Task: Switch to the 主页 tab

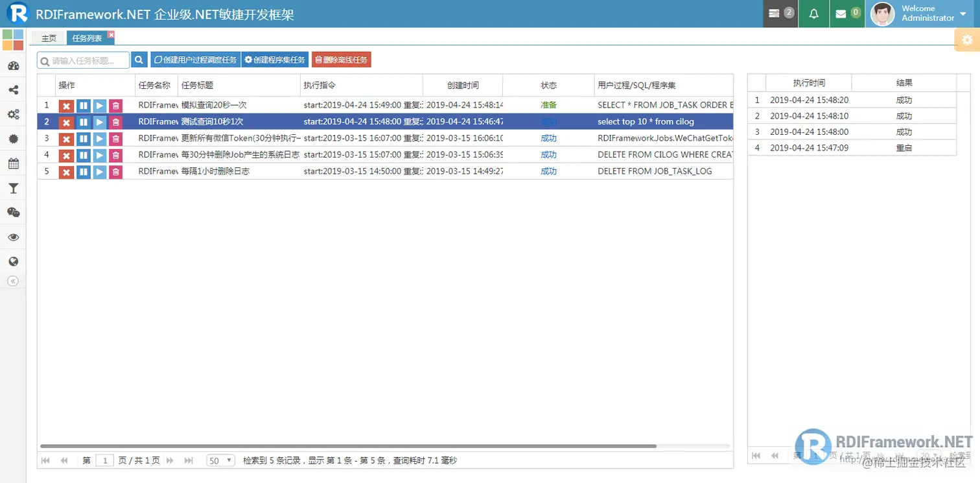Action: click(49, 38)
